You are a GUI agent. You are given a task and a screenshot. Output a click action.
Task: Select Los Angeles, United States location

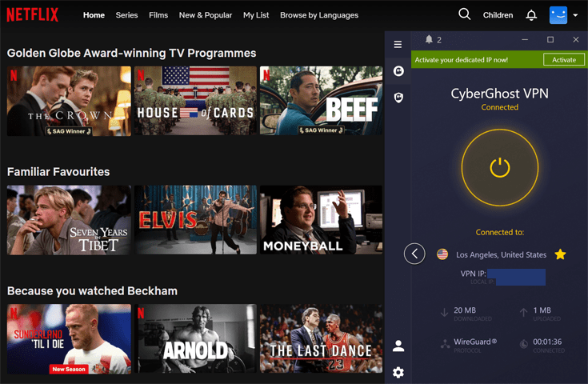[x=501, y=254]
